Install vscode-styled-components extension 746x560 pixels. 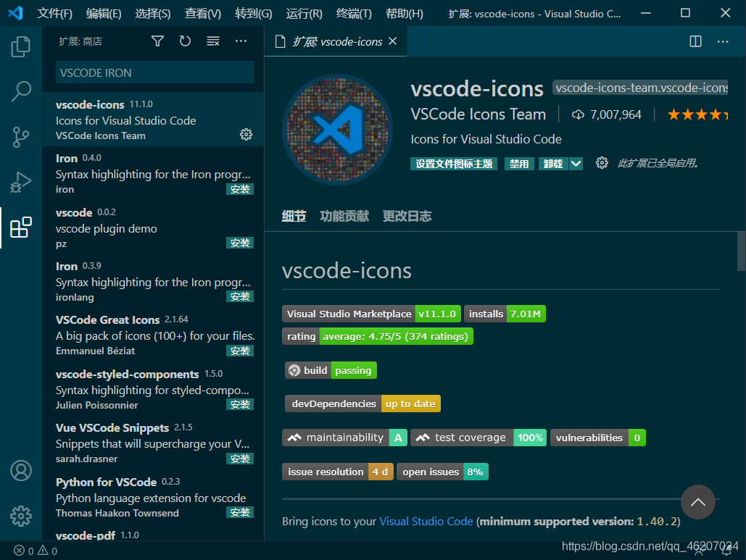coord(240,404)
